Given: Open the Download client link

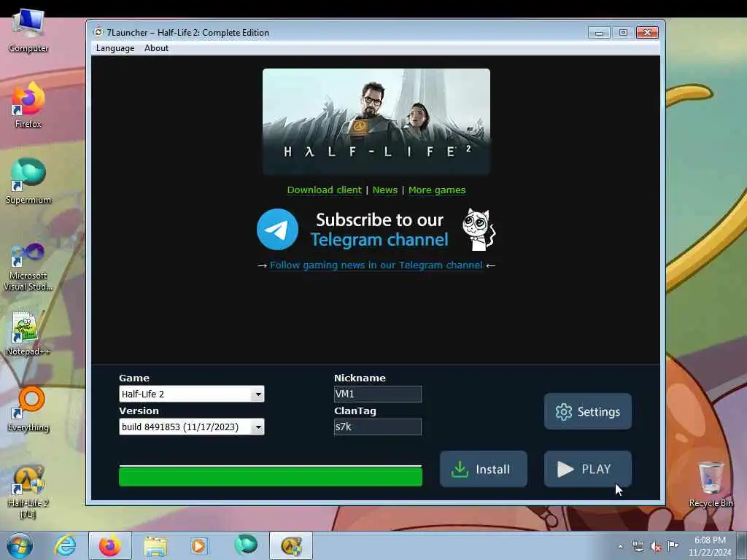Looking at the screenshot, I should pyautogui.click(x=324, y=190).
